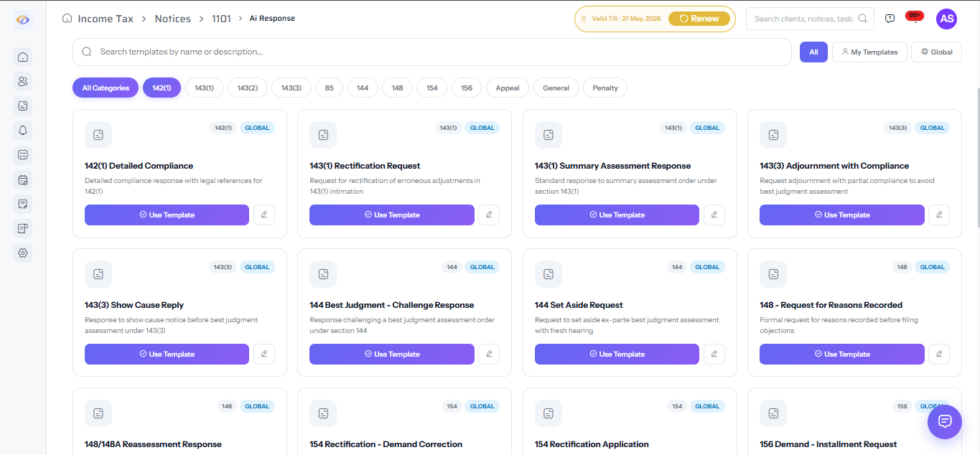Screen dimensions: 980x455
Task: Open the feedback message icon in header
Action: click(x=890, y=19)
